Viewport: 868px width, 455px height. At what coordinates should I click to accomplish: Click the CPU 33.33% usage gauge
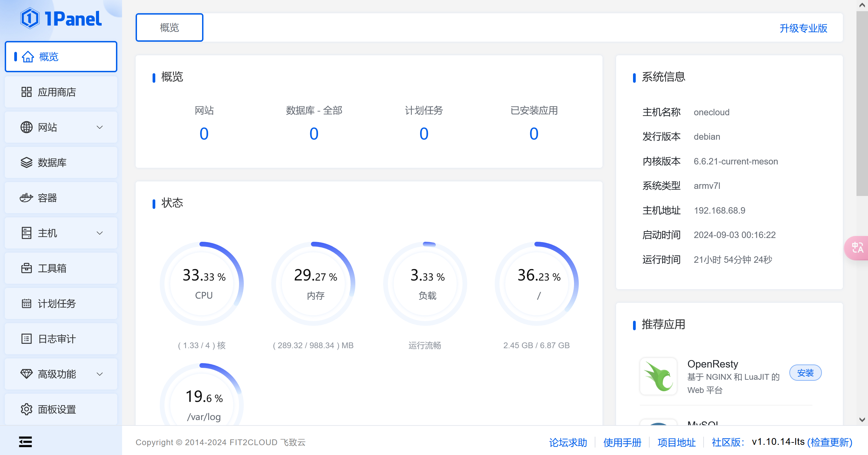(202, 283)
